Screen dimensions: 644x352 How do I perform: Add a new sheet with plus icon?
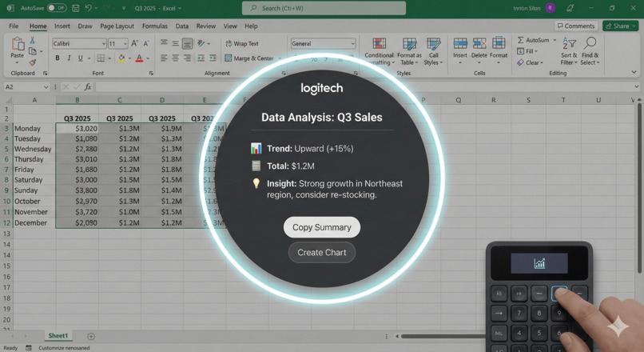click(91, 336)
